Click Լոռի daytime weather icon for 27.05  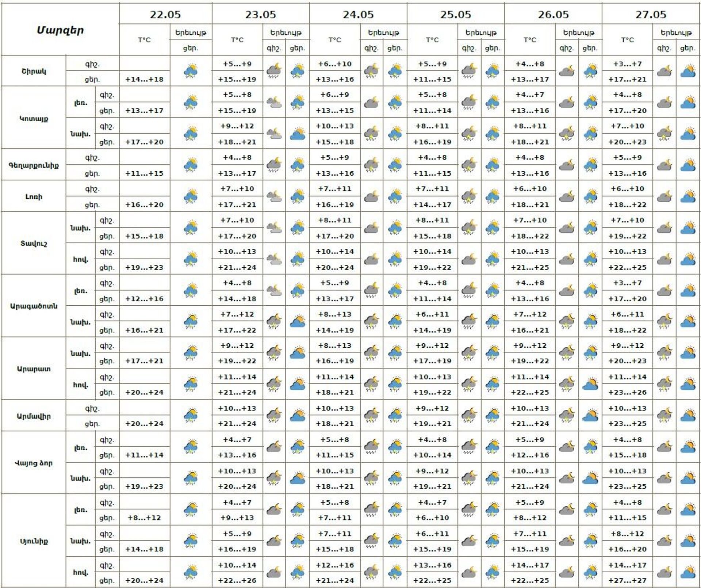click(x=688, y=196)
